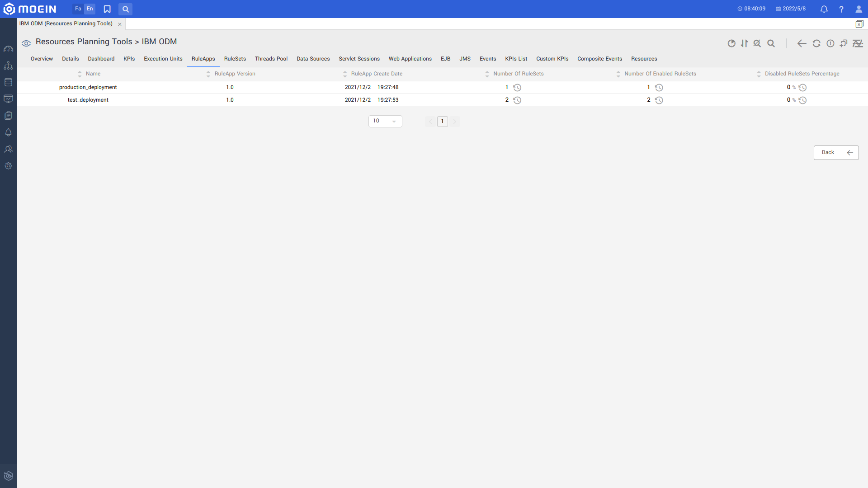
Task: Open the monitor sidebar icon
Action: (x=8, y=99)
